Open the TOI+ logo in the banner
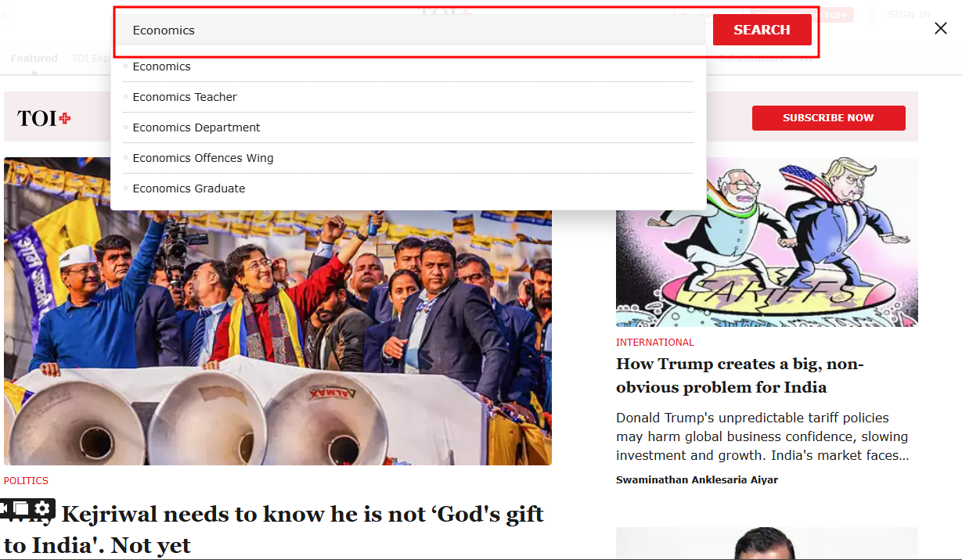The height and width of the screenshot is (560, 962). (x=44, y=118)
